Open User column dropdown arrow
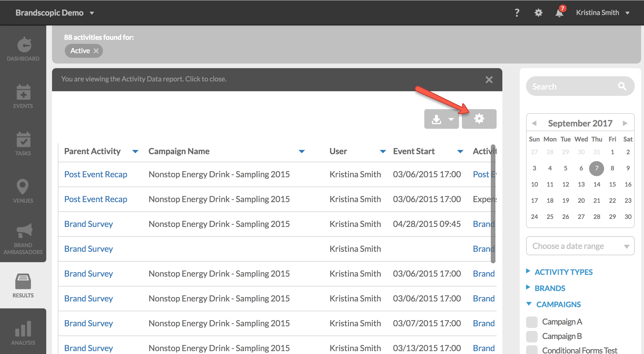Viewport: 644px width, 354px height. click(383, 151)
